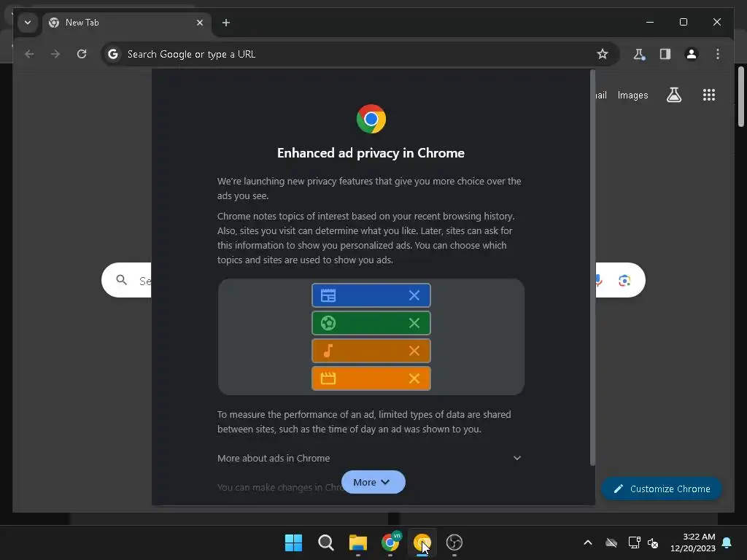Click the movie clapper topic icon
Screen dimensions: 747x560
328,378
